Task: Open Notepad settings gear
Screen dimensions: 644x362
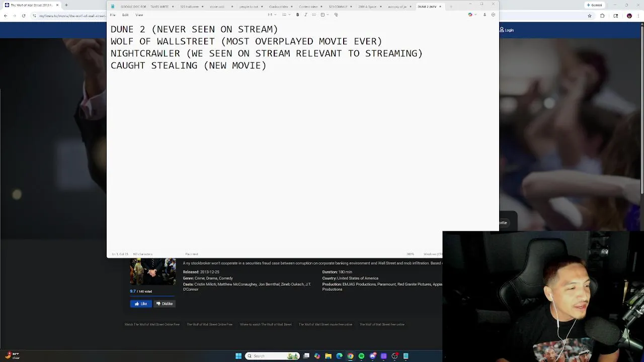Action: tap(493, 15)
